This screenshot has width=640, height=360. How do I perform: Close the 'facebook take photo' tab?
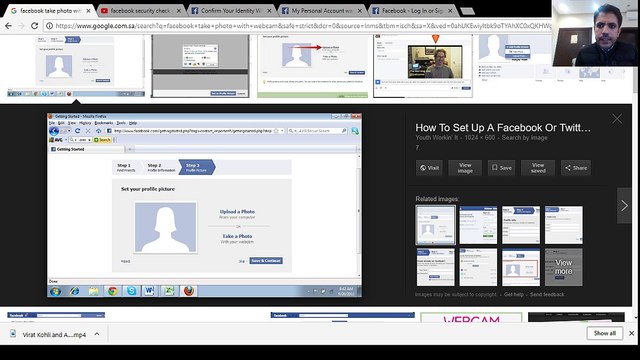88,11
